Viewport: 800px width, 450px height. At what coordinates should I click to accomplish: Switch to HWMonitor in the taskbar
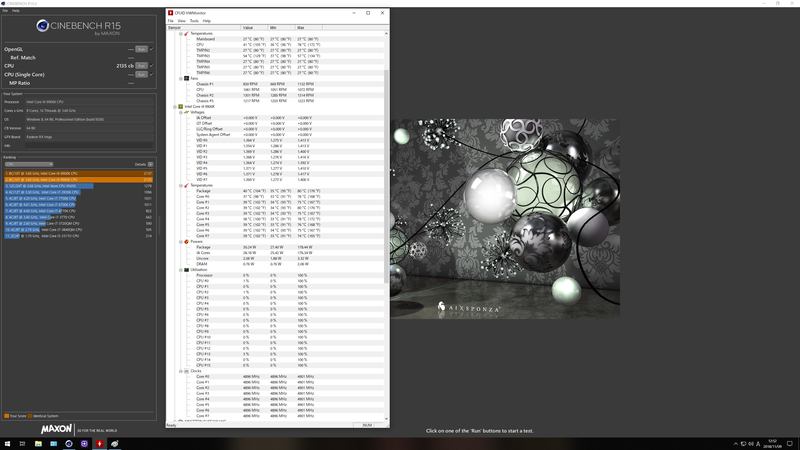pos(99,444)
